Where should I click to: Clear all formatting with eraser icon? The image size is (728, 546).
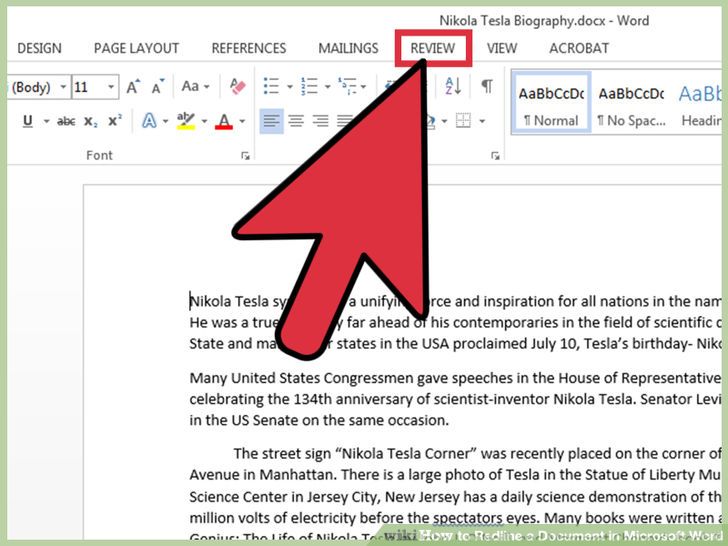238,86
